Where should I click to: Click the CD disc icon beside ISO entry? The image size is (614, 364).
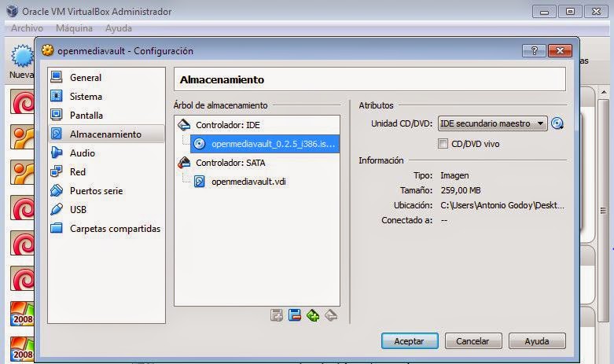(x=199, y=144)
